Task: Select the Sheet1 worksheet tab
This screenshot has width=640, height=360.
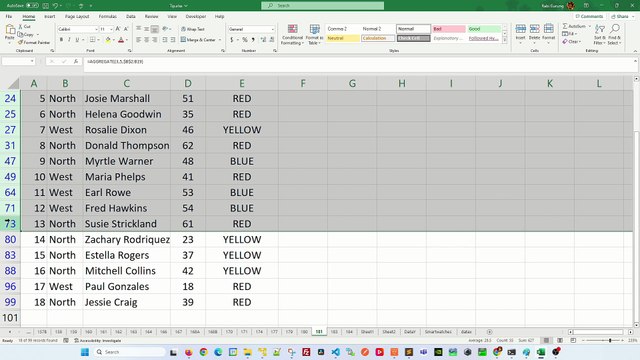Action: point(367,332)
